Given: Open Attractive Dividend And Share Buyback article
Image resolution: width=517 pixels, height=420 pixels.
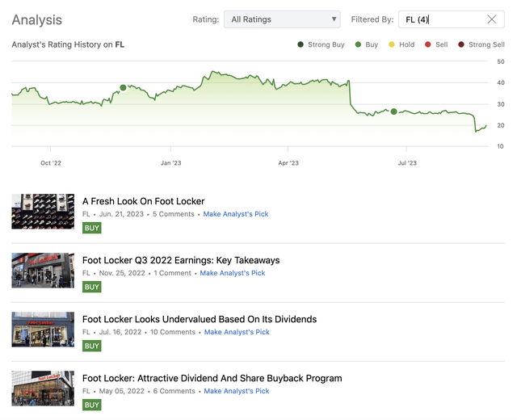Looking at the screenshot, I should tap(212, 378).
